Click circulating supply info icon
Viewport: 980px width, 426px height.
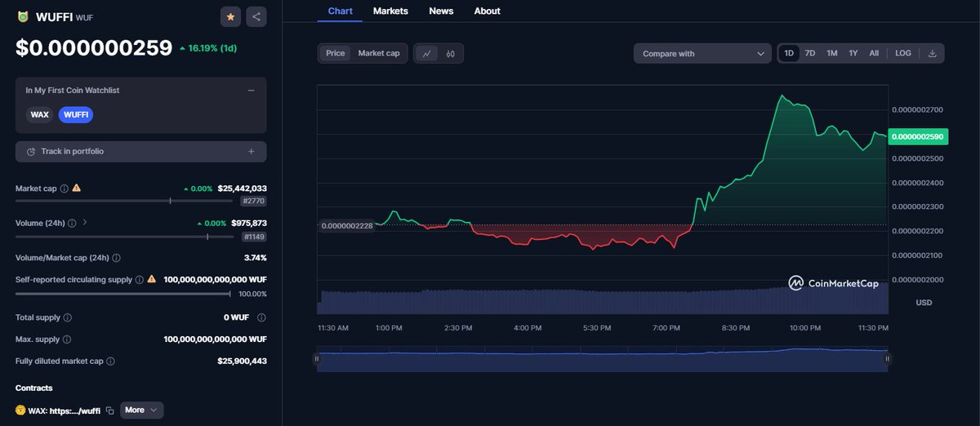(x=139, y=279)
